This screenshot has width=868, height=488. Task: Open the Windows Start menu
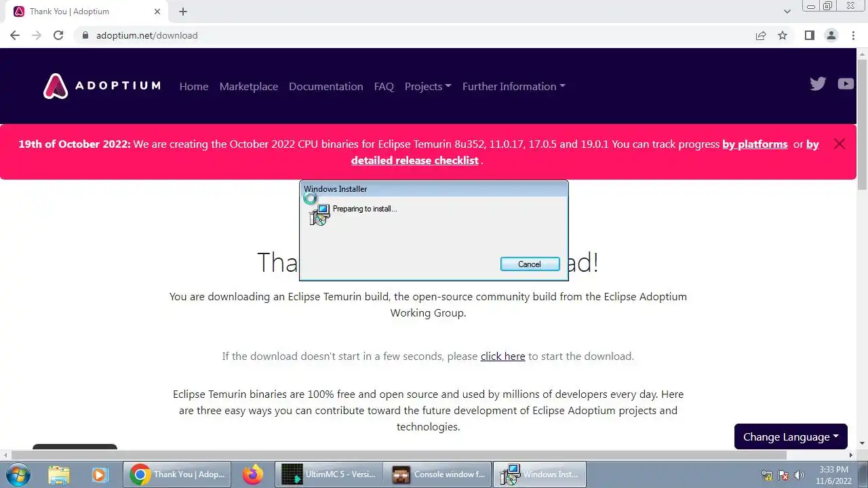[17, 474]
